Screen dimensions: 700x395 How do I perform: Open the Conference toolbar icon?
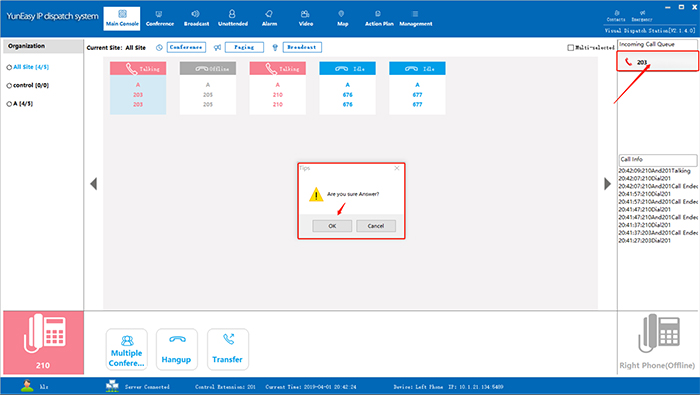[159, 14]
